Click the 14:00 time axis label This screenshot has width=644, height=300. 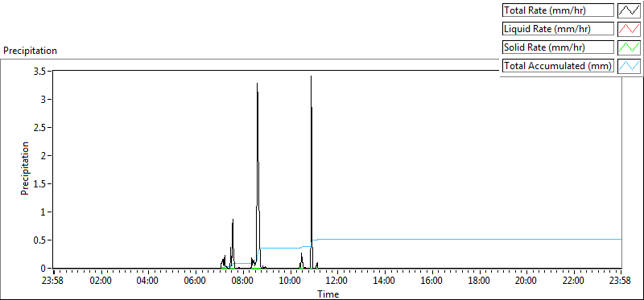pos(385,281)
